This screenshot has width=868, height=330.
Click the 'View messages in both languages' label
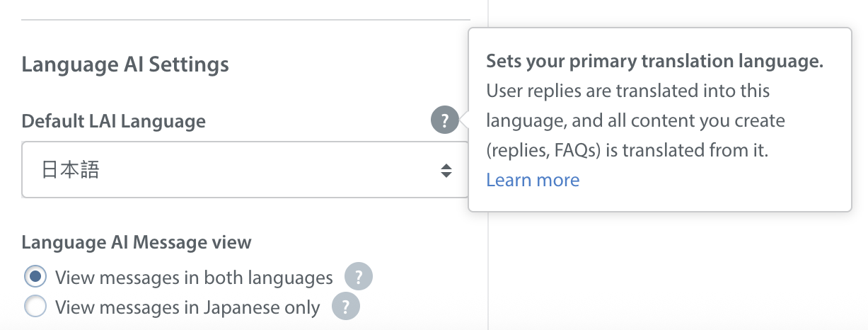click(x=194, y=278)
